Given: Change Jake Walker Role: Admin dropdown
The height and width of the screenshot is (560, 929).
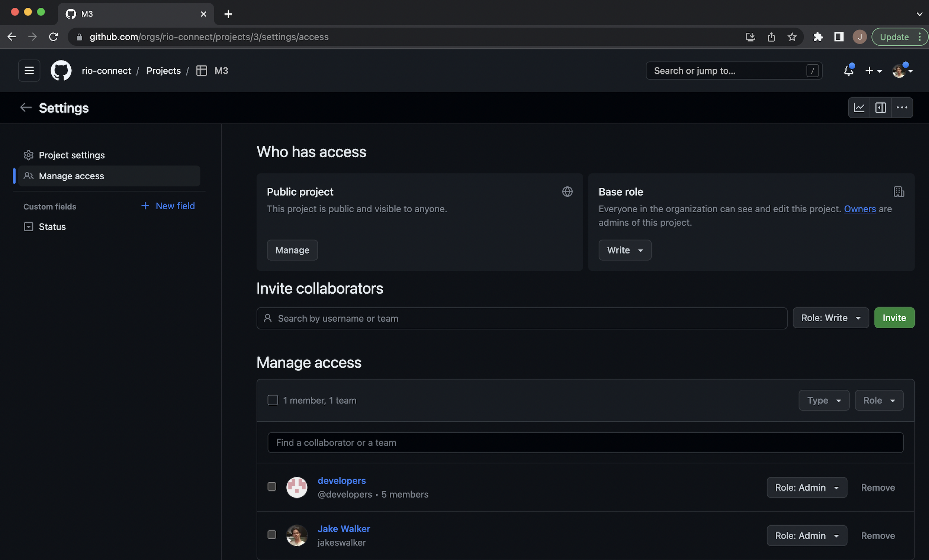Looking at the screenshot, I should (x=807, y=535).
